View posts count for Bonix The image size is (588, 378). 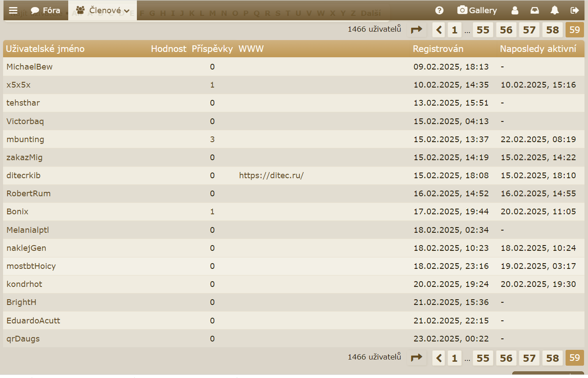212,212
